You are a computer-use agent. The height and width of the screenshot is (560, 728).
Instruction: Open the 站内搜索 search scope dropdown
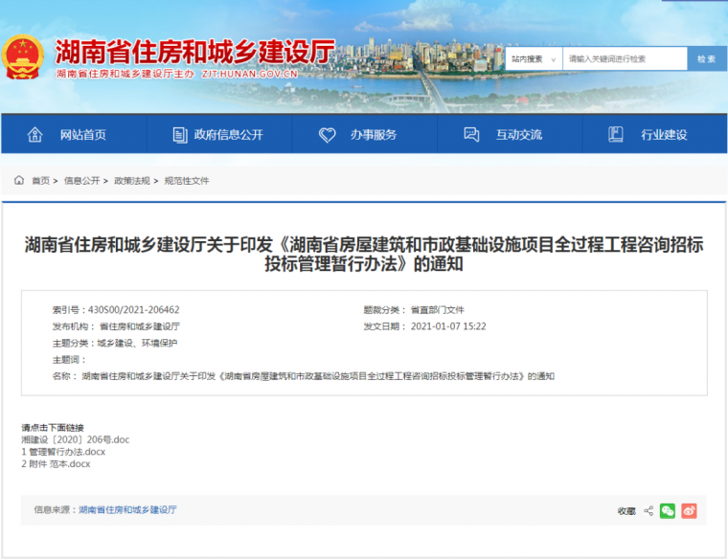[532, 58]
